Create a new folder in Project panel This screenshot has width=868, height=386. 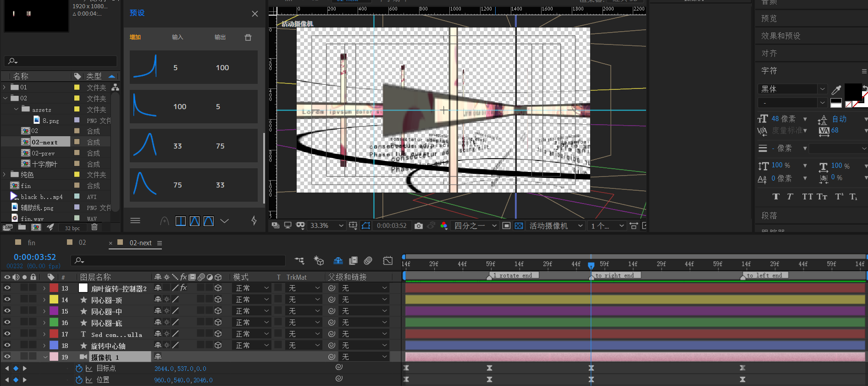22,227
